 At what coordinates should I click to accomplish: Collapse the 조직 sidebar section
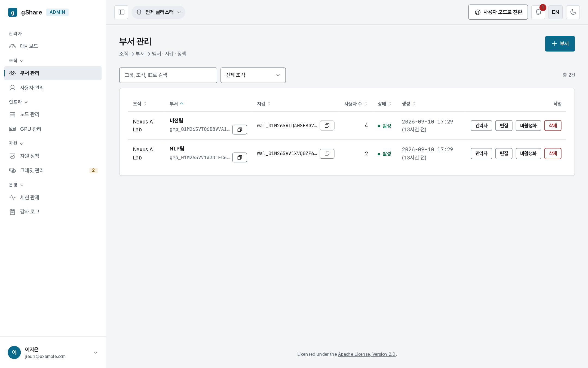click(16, 61)
